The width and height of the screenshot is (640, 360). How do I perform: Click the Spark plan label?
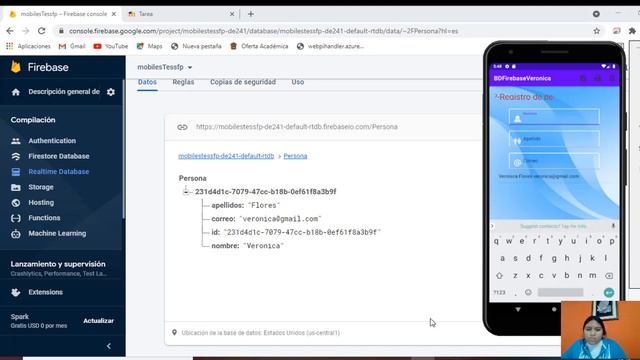point(20,317)
